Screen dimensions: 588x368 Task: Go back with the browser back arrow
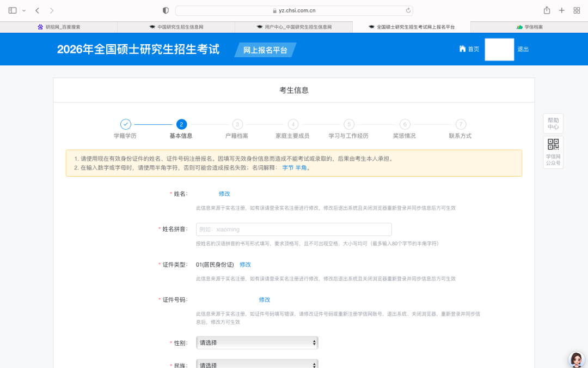tap(37, 10)
